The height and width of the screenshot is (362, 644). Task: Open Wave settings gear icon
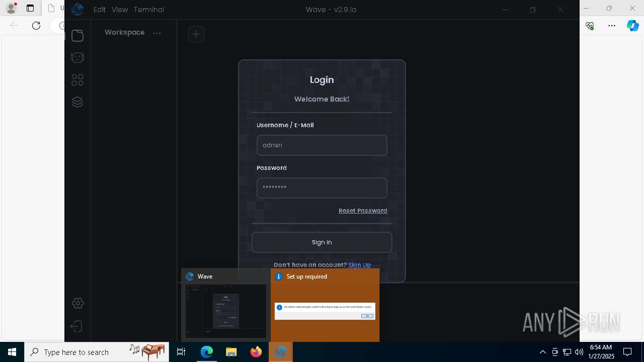[77, 303]
